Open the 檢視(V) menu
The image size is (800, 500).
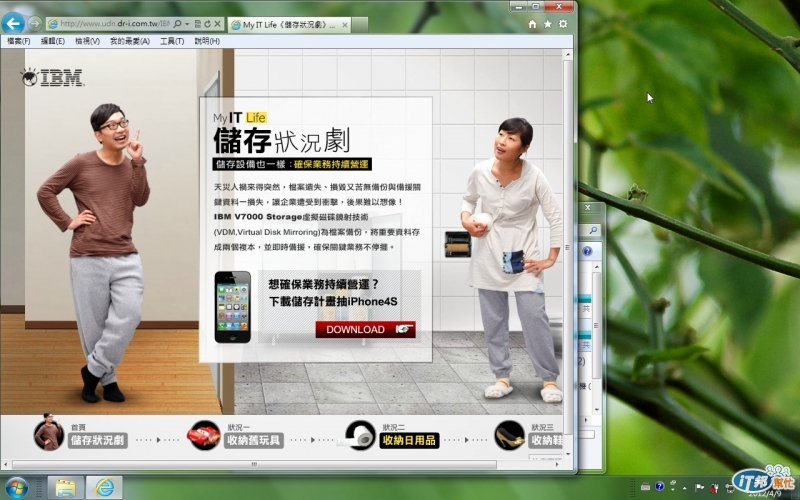pos(87,41)
